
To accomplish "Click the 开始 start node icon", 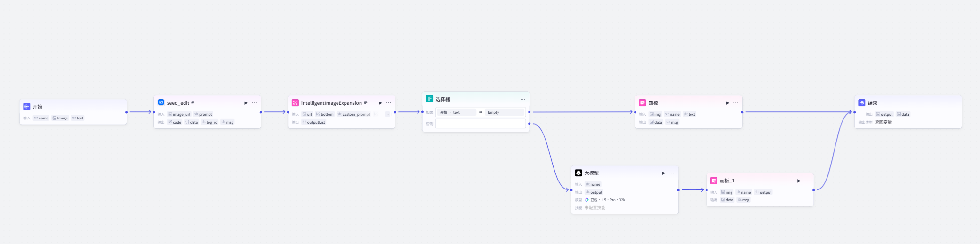I will (x=26, y=107).
